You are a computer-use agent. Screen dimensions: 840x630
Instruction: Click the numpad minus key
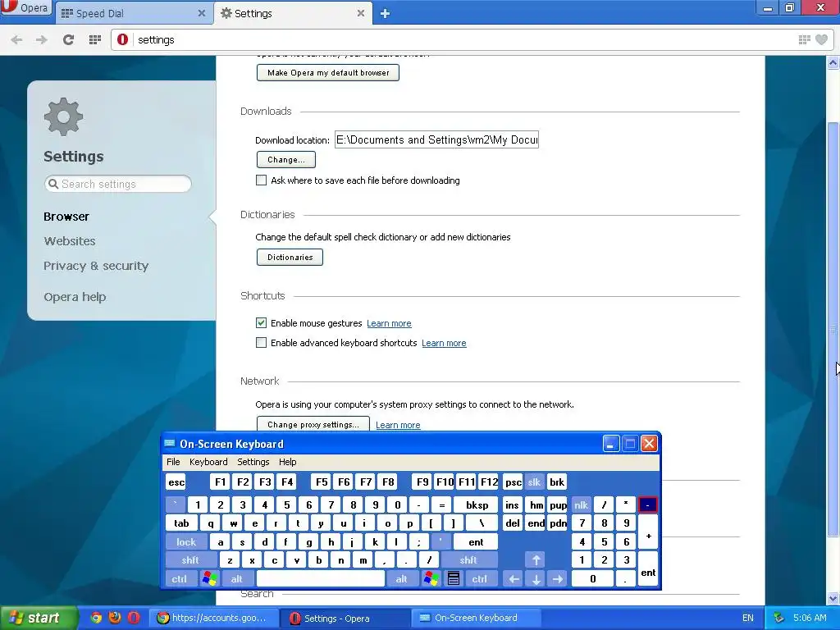(648, 504)
